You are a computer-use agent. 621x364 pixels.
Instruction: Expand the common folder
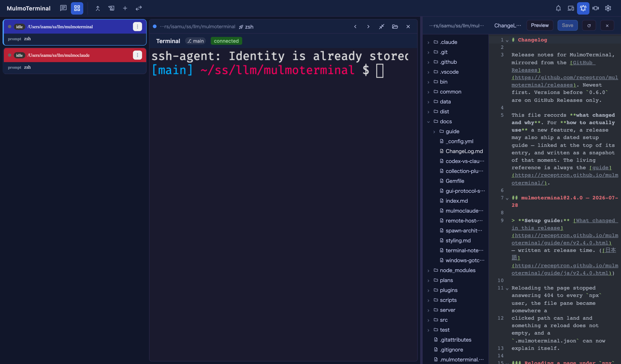pos(456,92)
